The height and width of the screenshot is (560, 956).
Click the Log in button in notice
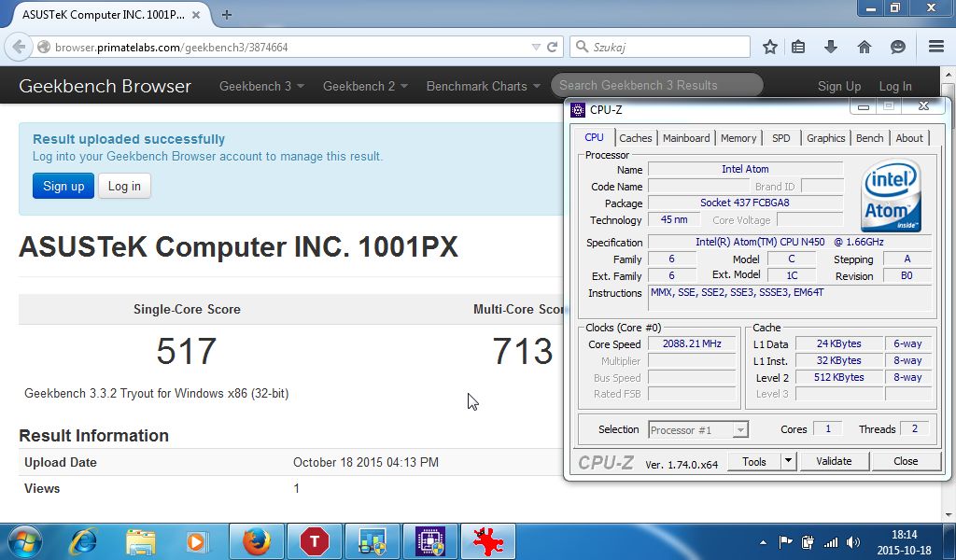pos(124,186)
